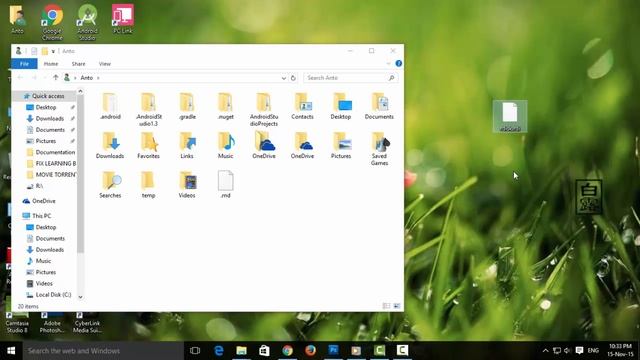Screen dimensions: 640x360
Task: Open the Desktop folder in file pane
Action: click(x=341, y=106)
